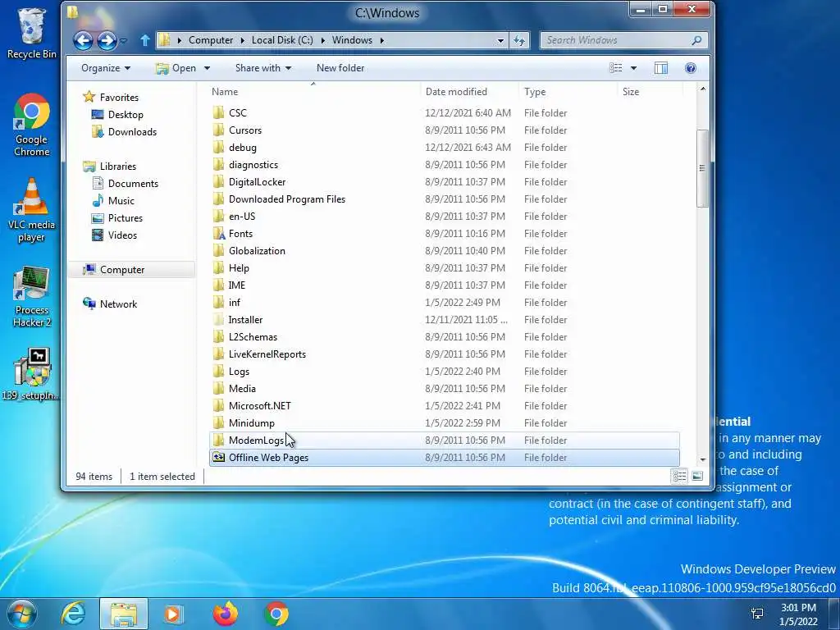Screen dimensions: 840x630
Task: Select the Offline Web Pages icon
Action: 218,458
